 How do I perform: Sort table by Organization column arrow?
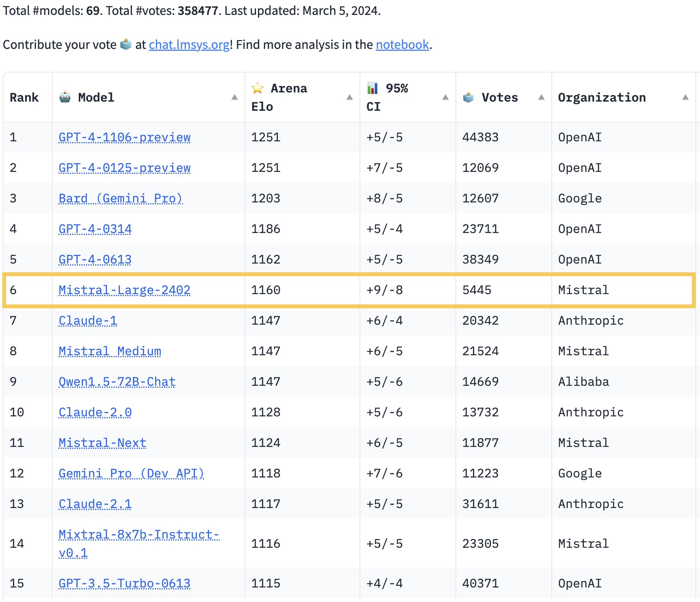pyautogui.click(x=685, y=97)
